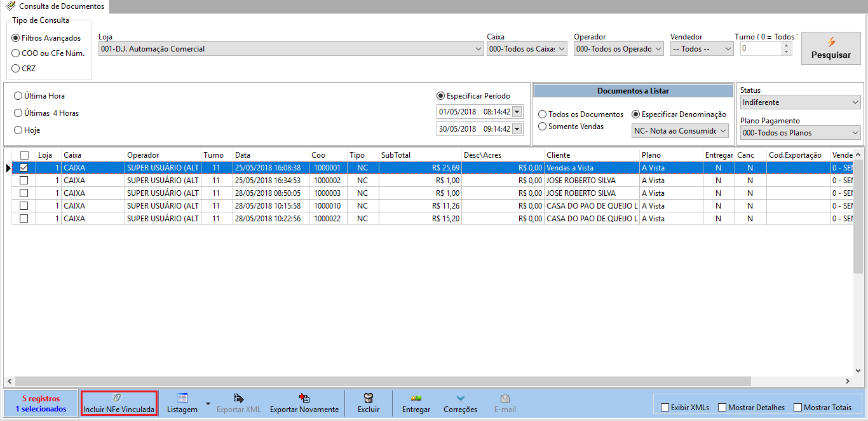Expand the Listagem dropdown arrow
The height and width of the screenshot is (421, 868).
tap(208, 403)
